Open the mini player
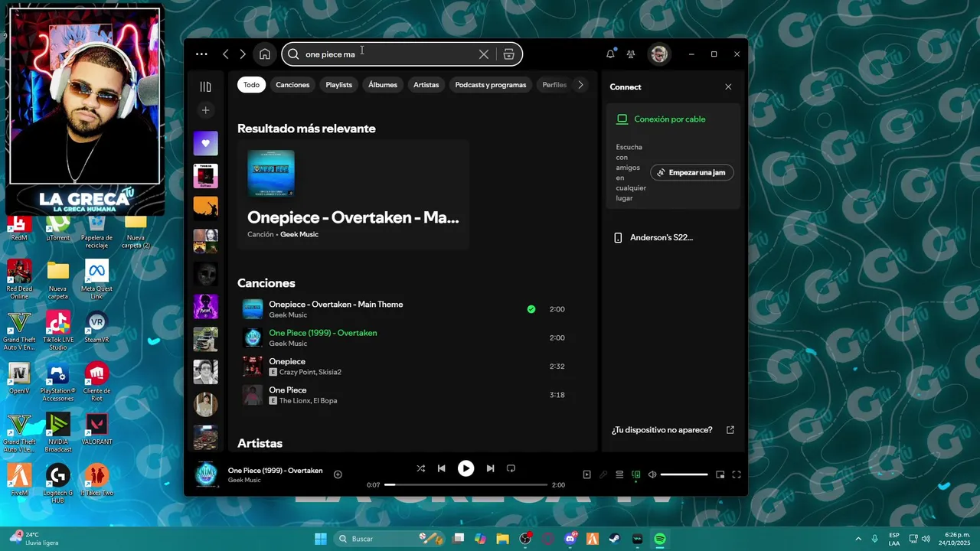 click(x=720, y=474)
